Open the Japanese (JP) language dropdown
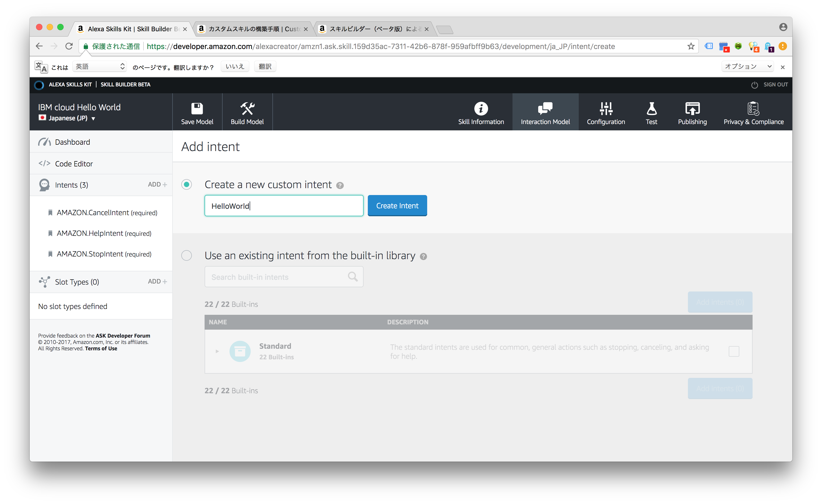The width and height of the screenshot is (822, 504). click(x=93, y=118)
